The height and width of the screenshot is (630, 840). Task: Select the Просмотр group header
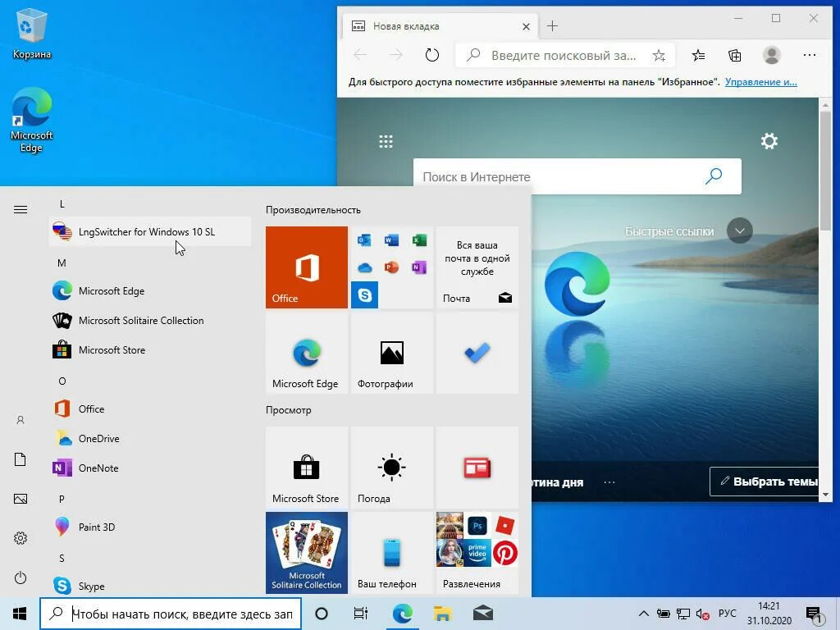click(x=288, y=410)
